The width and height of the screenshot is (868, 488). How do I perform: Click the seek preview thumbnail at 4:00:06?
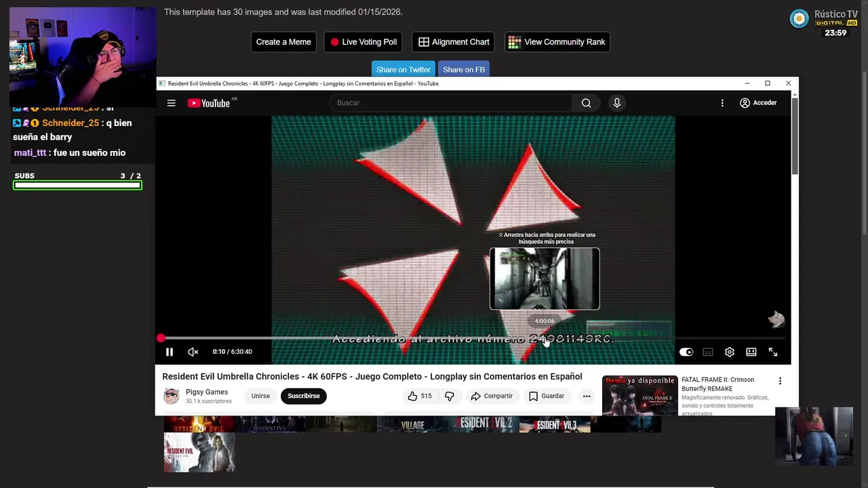[545, 279]
